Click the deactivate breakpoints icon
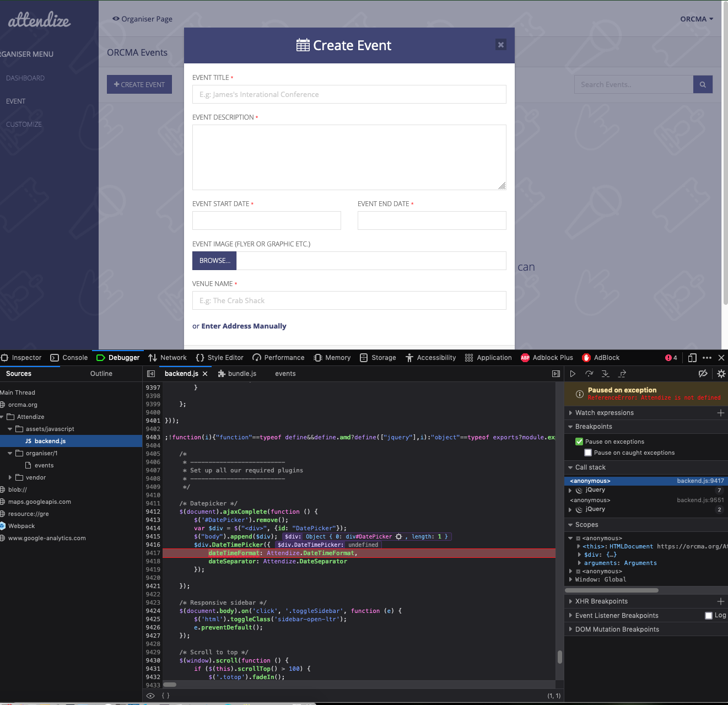This screenshot has height=705, width=728. point(703,374)
